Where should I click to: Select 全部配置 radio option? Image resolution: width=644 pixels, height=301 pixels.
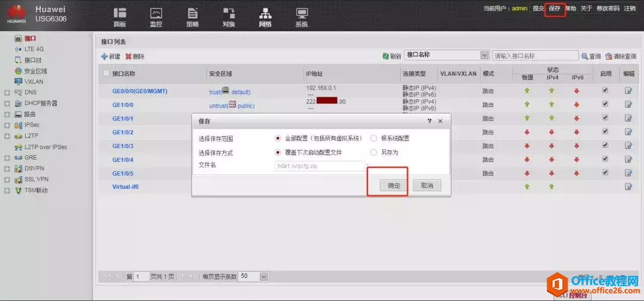pos(278,139)
